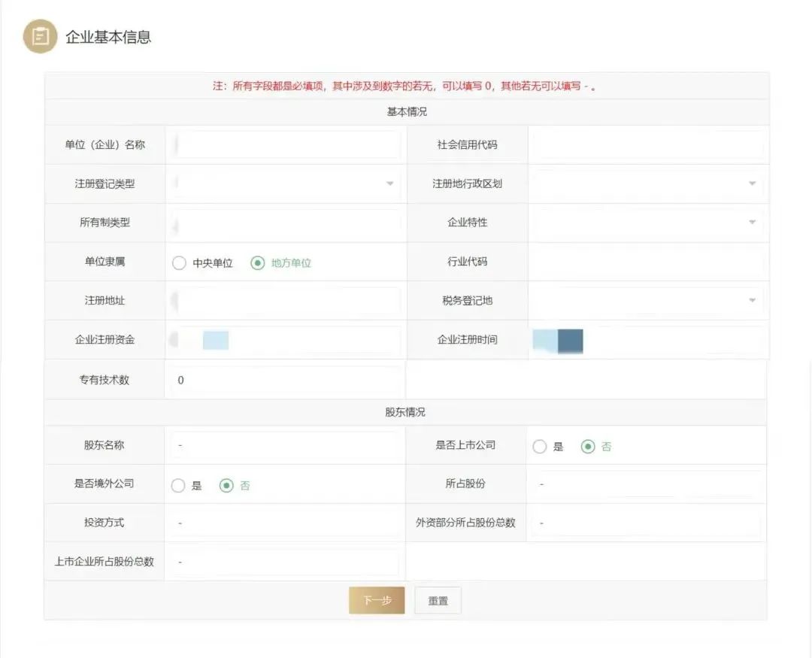Screen dimensions: 812x658
Task: Click the 专有技术数 input field
Action: coord(286,381)
